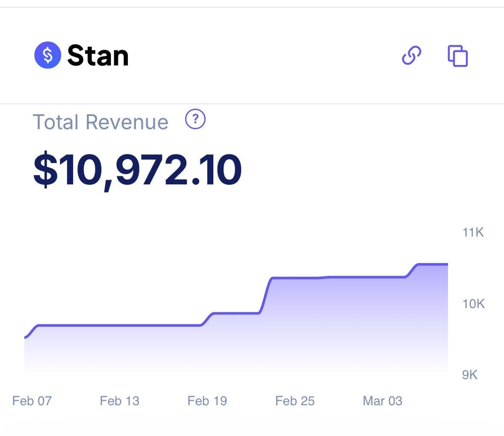The image size is (504, 436).
Task: Click the Stan dollar sign logo
Action: pos(47,55)
